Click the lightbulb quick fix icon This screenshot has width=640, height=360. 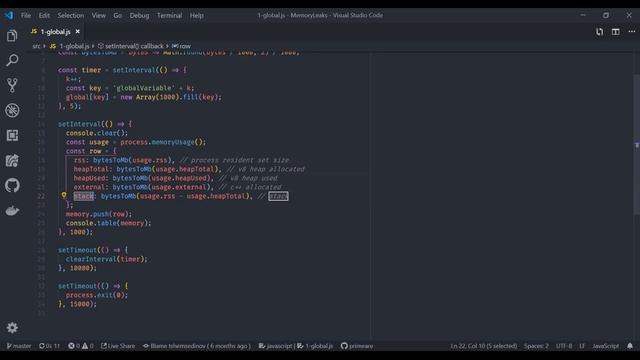pyautogui.click(x=64, y=196)
